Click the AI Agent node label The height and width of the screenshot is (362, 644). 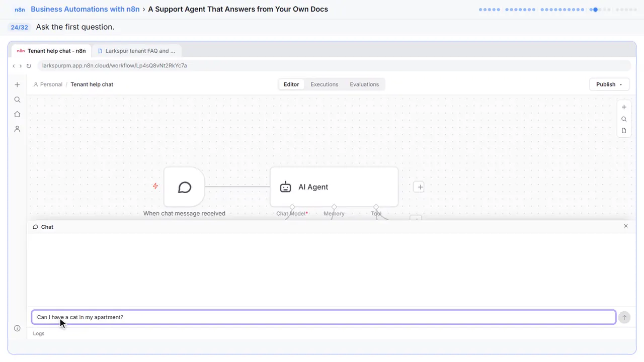(x=313, y=187)
